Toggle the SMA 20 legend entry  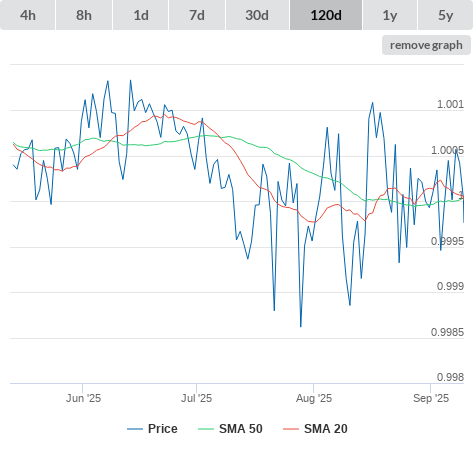(315, 429)
